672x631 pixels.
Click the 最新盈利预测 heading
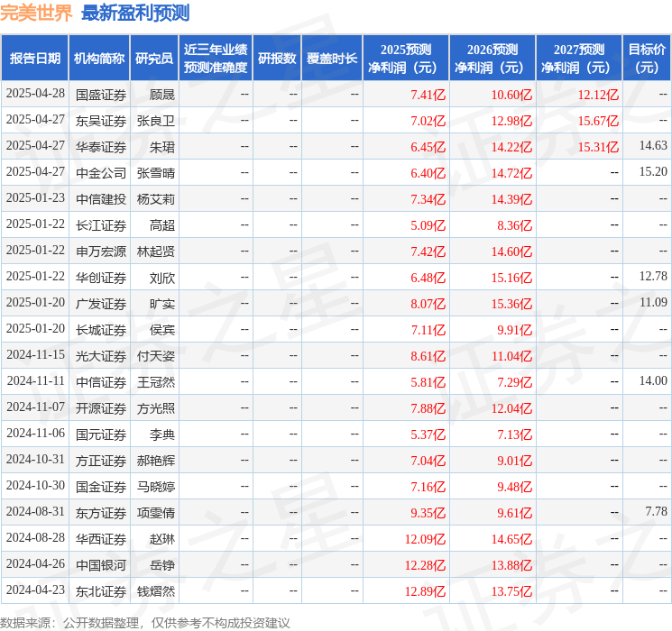135,14
